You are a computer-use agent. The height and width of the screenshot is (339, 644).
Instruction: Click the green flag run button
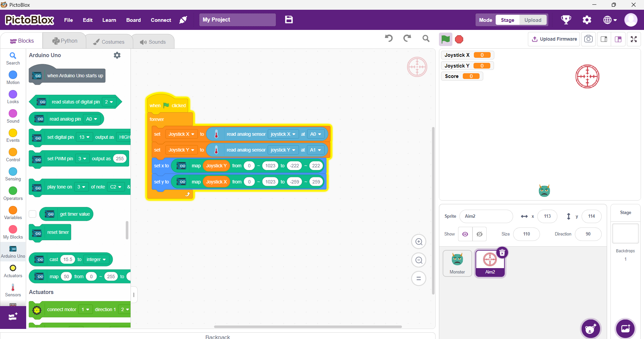pos(445,39)
